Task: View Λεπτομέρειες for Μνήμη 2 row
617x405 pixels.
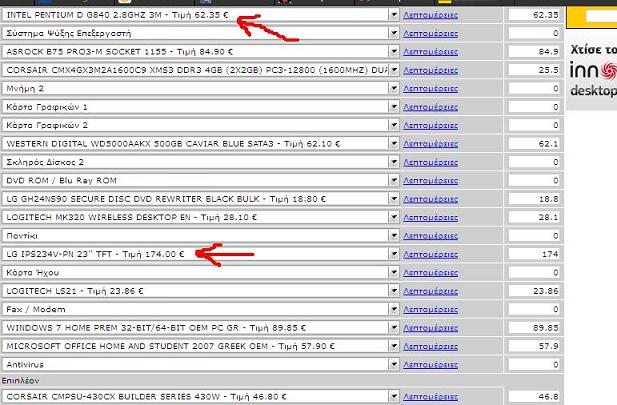Action: click(x=430, y=89)
